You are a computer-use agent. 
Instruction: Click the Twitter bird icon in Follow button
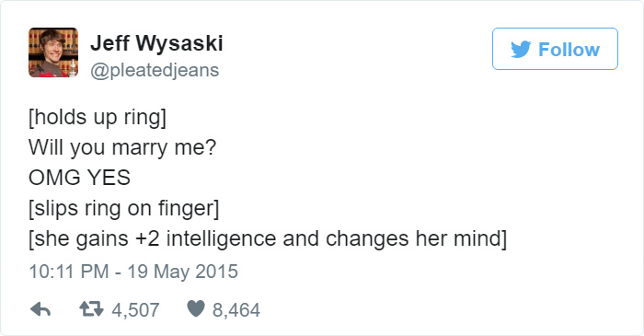(521, 50)
